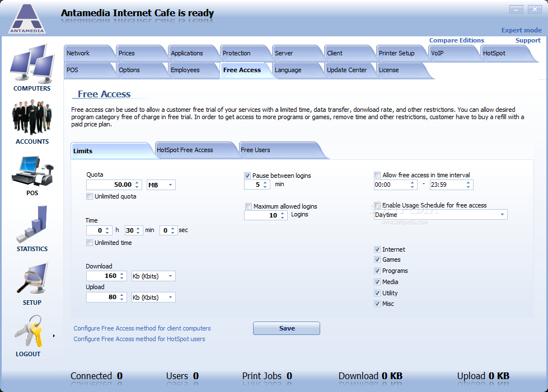Click the Logout keys icon

click(29, 330)
